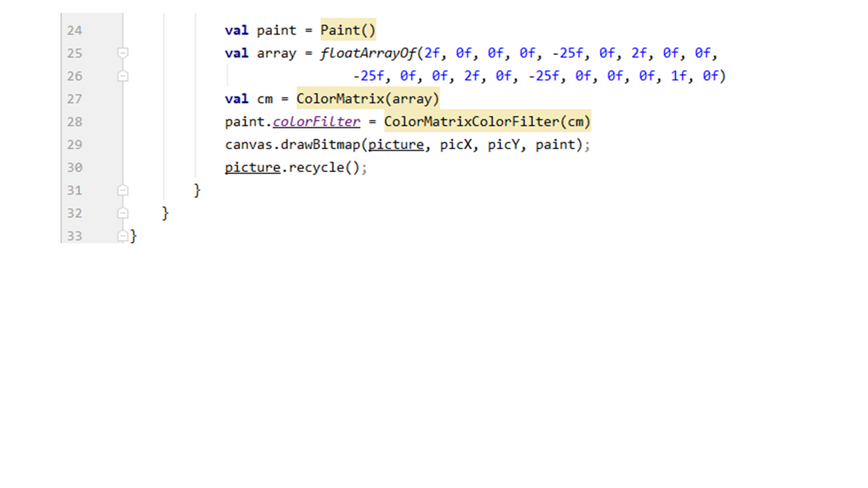Click the fold end marker on line 26

click(123, 76)
